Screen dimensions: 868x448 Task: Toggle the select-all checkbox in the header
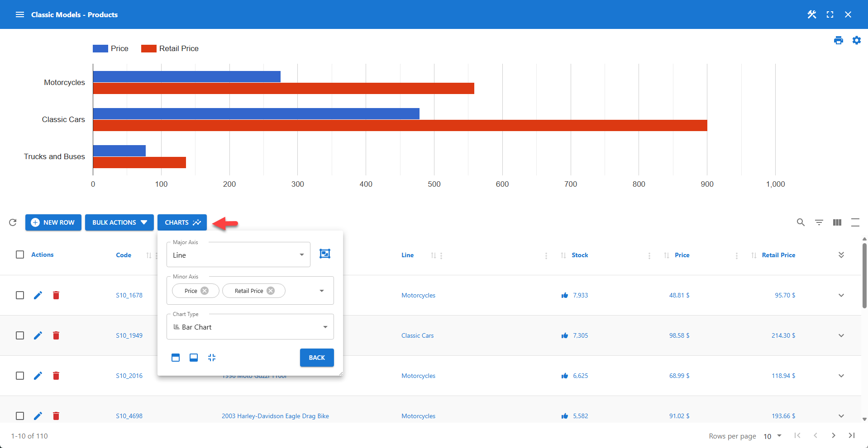click(x=19, y=255)
